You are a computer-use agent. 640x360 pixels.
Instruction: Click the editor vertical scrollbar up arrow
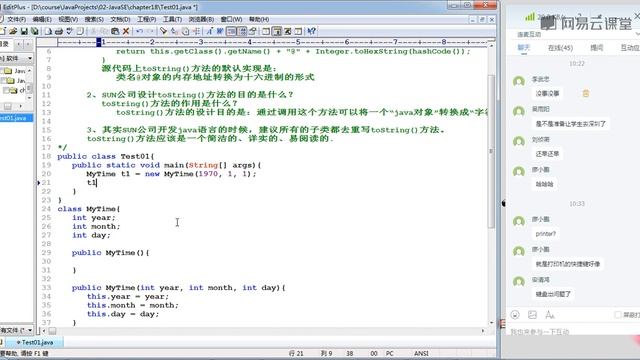(x=491, y=46)
